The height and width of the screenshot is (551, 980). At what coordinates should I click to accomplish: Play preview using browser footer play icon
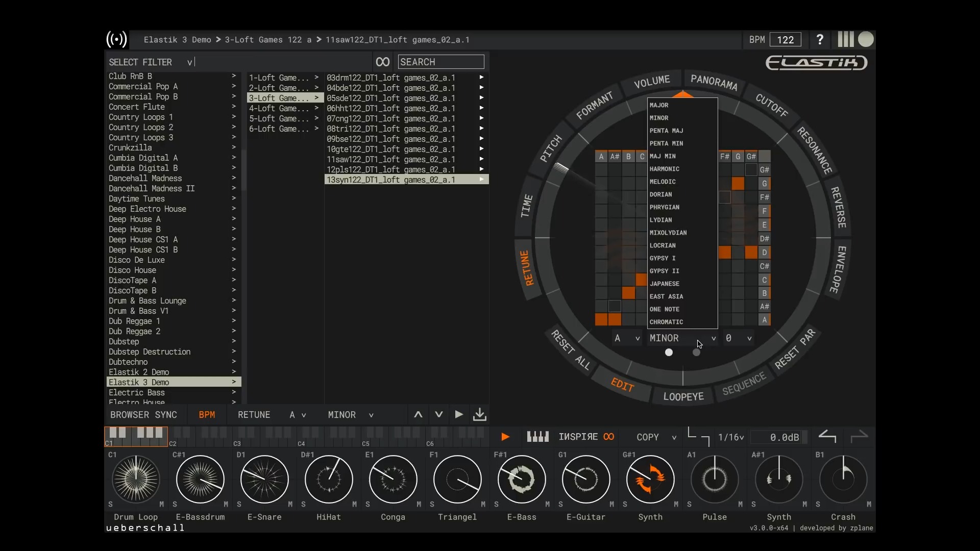[x=459, y=415]
